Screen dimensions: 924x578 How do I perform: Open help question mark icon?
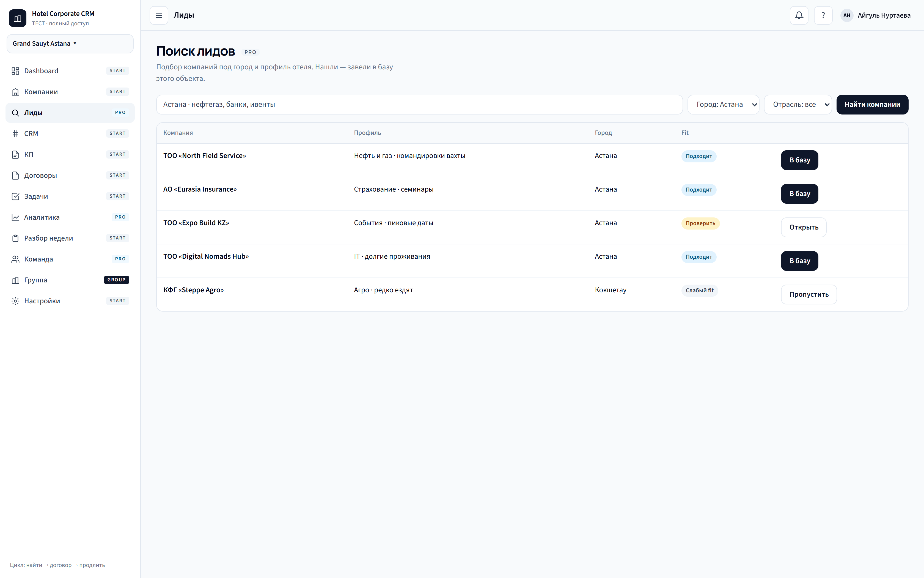point(823,15)
